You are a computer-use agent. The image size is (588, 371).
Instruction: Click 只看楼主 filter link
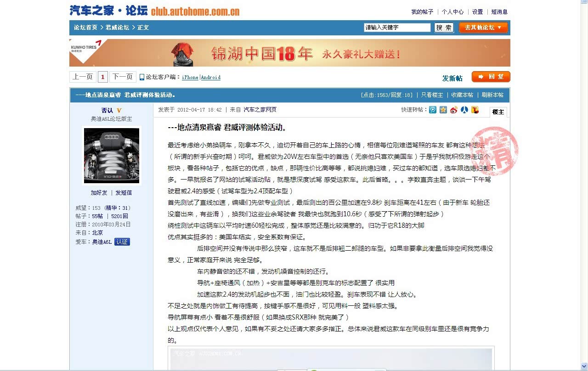click(x=432, y=95)
